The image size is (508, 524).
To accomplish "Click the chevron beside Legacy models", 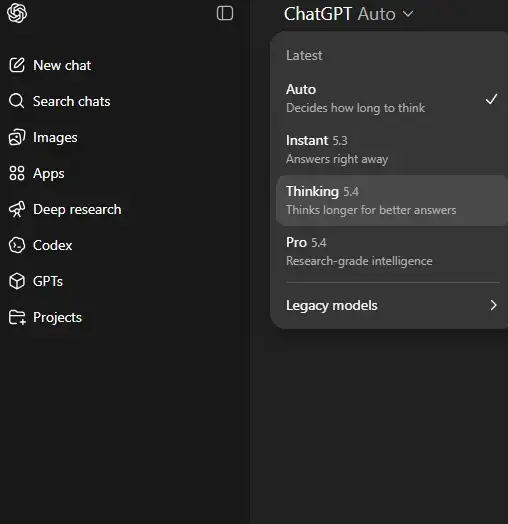I will pos(493,305).
